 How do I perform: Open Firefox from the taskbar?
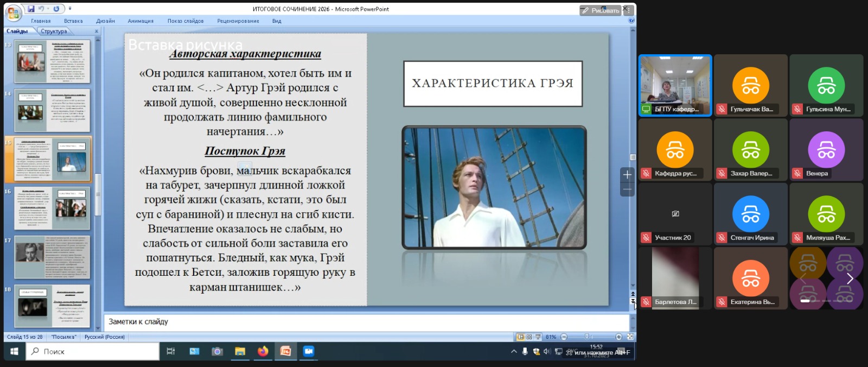(x=263, y=351)
